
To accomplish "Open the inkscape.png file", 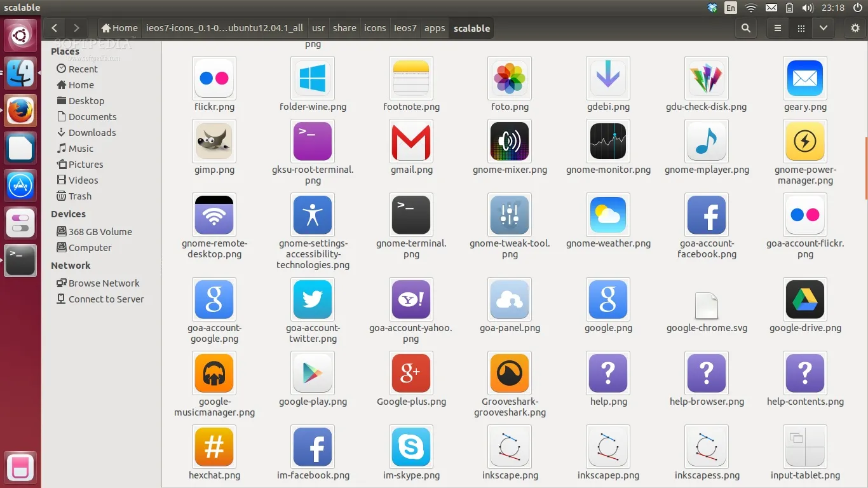I will click(510, 447).
